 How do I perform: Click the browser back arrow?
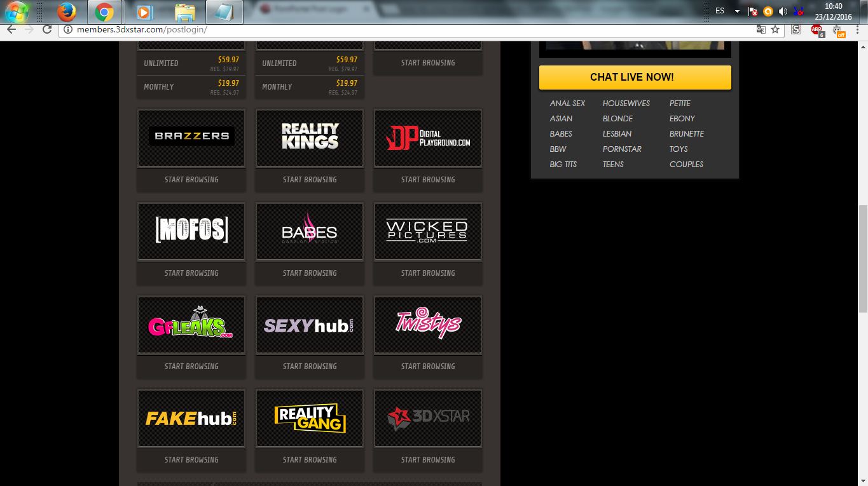[11, 30]
